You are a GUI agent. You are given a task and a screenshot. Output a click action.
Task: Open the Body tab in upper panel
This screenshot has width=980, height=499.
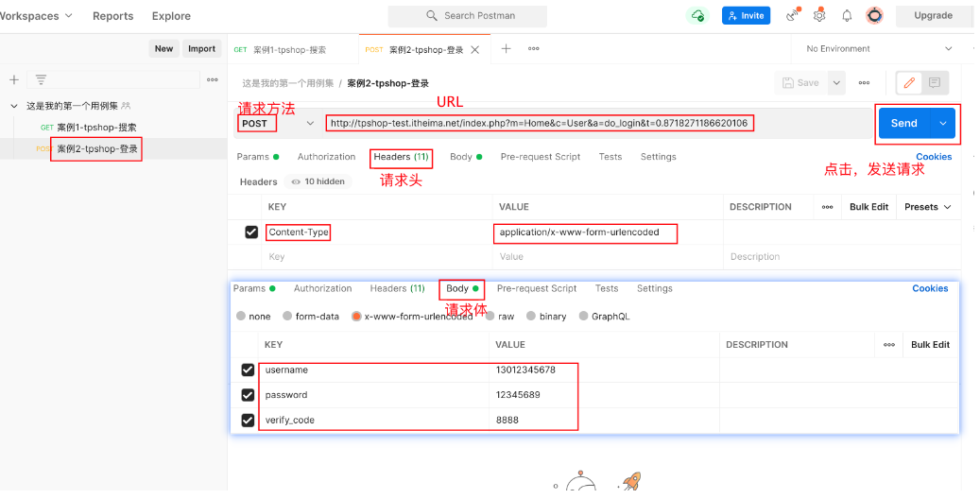coord(466,157)
